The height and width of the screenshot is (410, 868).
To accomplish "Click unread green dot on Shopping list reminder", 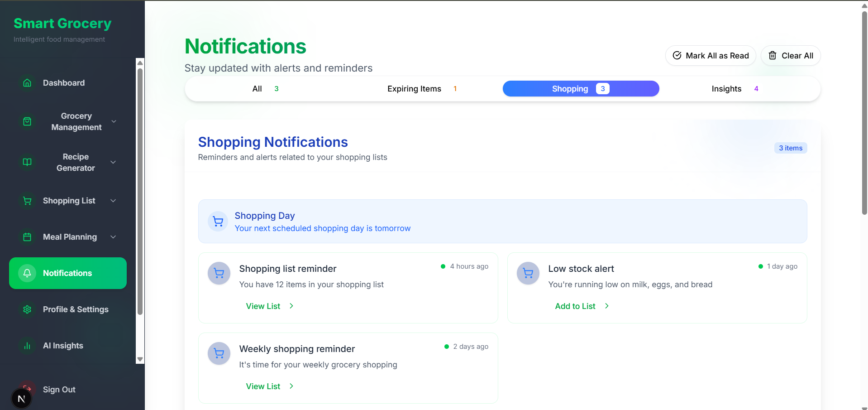I will pyautogui.click(x=443, y=266).
